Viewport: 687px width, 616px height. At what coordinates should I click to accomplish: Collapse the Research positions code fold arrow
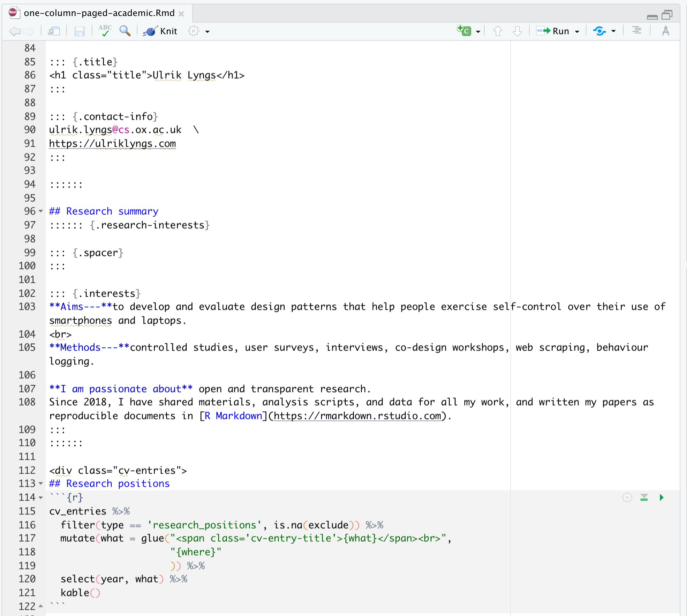click(x=40, y=484)
